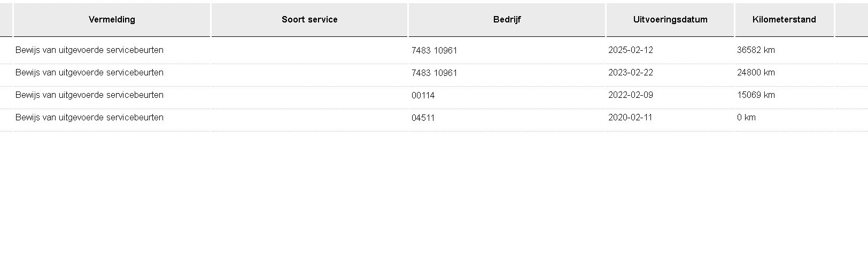Screen dimensions: 868x261
Task: Click the 0 km mileage cell
Action: click(746, 118)
